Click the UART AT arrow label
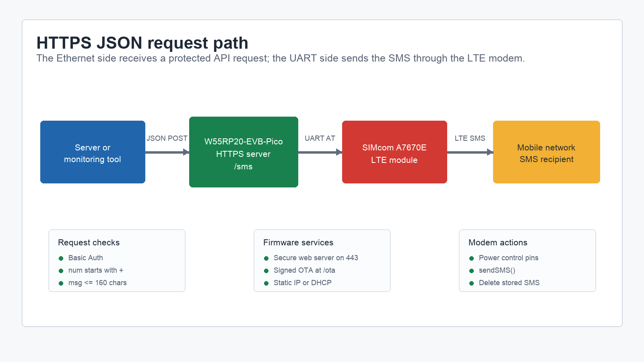Image resolution: width=644 pixels, height=362 pixels. tap(320, 138)
